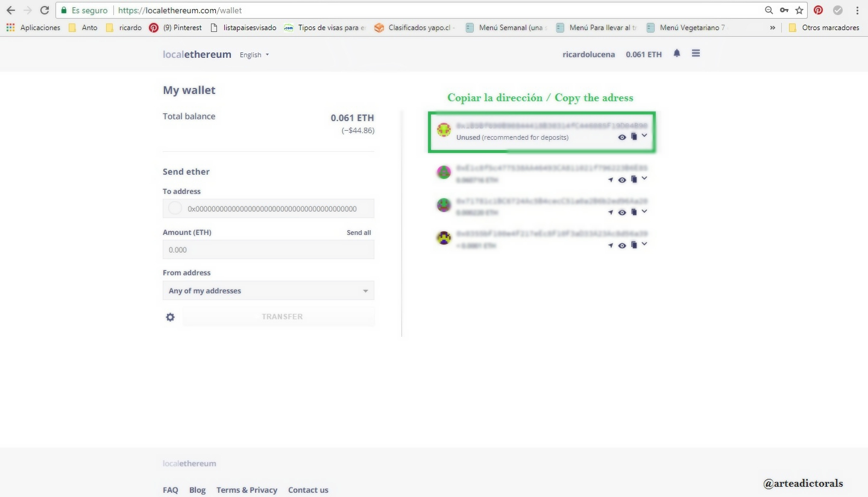Open the Clasificados yapo.cl bookmark
Viewport: 868px width, 497px height.
coord(415,28)
